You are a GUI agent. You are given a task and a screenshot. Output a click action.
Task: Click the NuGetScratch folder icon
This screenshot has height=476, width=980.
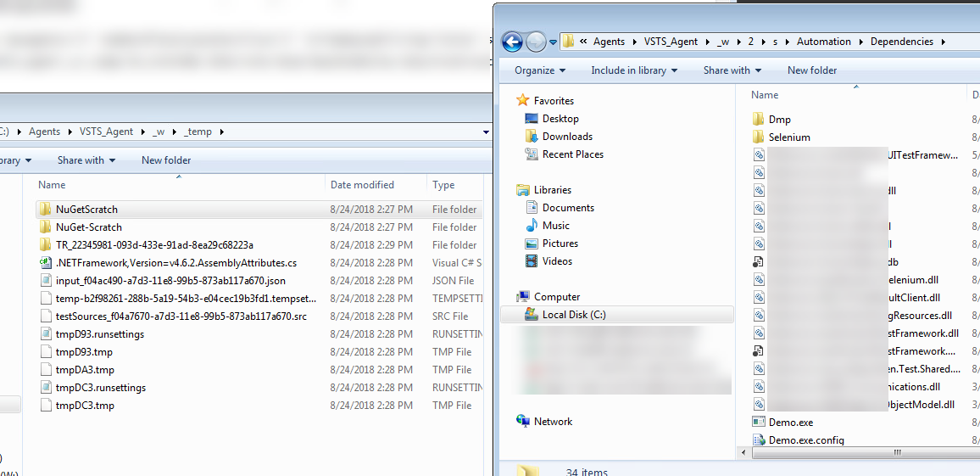tap(45, 209)
